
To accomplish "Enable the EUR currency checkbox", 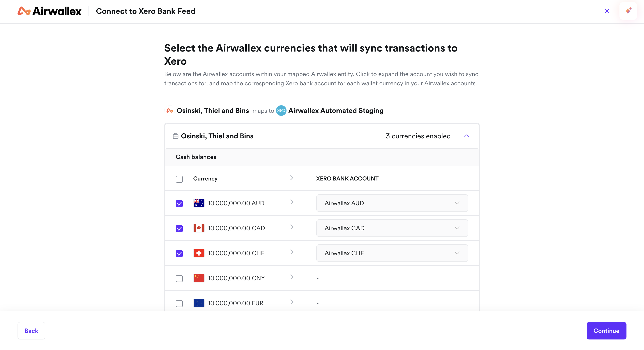I will 179,304.
